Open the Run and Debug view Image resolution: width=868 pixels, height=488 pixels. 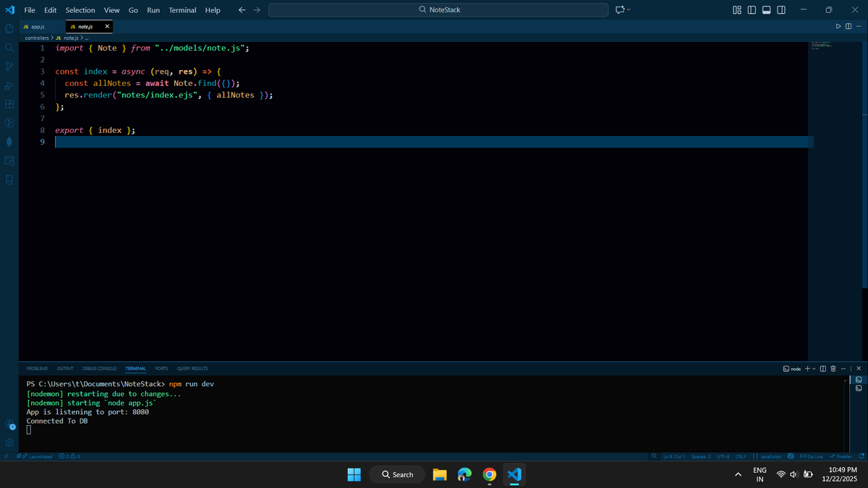pos(9,85)
